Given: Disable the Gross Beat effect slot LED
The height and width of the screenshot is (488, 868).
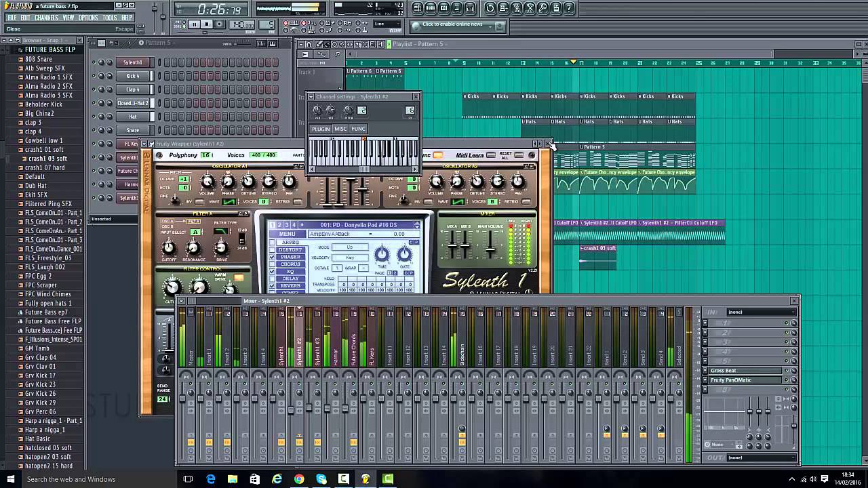Looking at the screenshot, I should pos(787,371).
